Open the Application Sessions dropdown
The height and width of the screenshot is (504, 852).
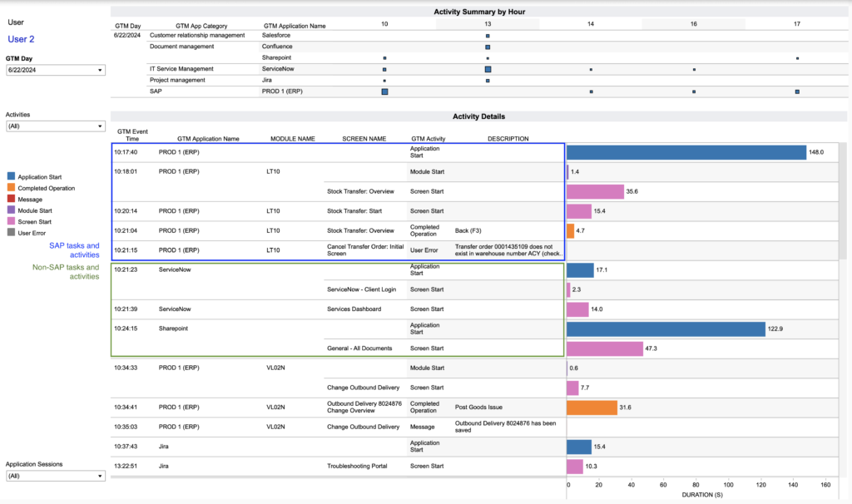click(x=56, y=476)
